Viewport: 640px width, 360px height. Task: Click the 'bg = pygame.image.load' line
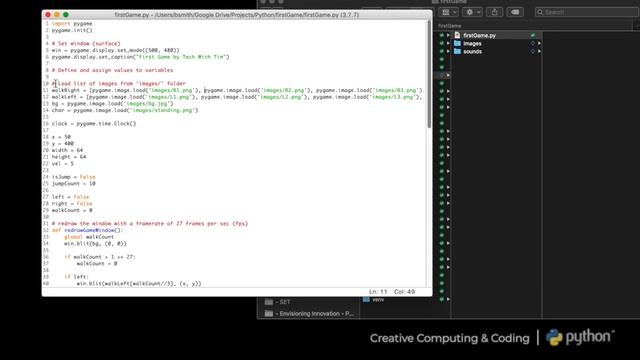pyautogui.click(x=112, y=104)
